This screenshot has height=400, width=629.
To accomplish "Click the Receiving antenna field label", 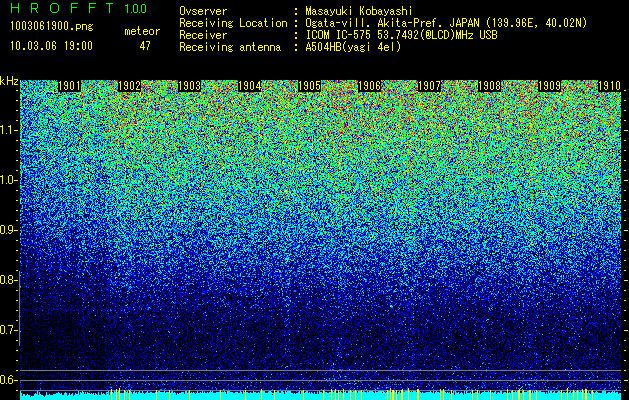I will tap(230, 47).
